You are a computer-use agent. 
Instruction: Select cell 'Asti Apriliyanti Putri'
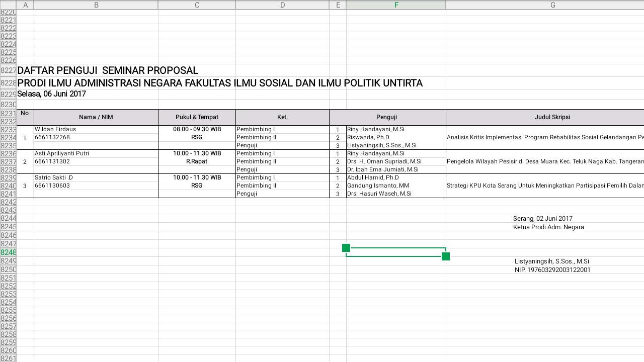pos(96,153)
